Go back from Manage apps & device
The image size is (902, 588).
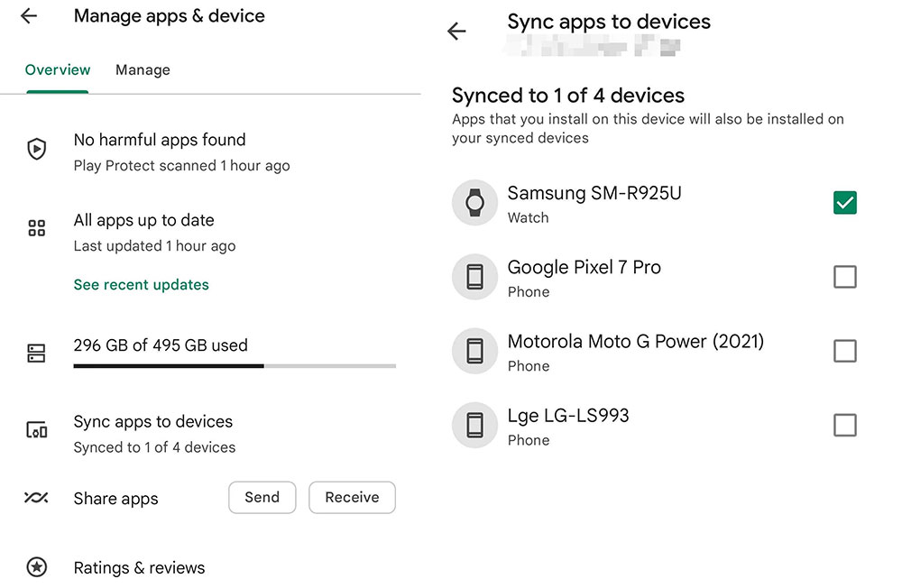point(29,16)
